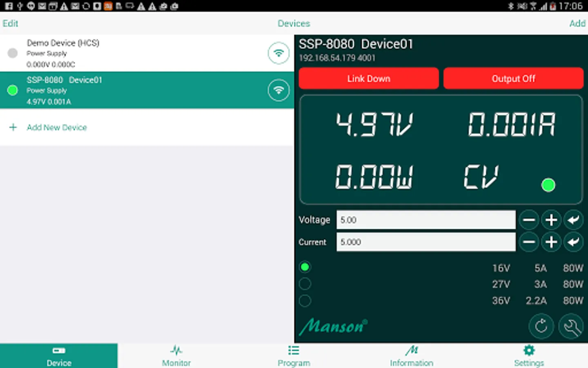Tap the Bluetooth icon in the status bar
The height and width of the screenshot is (368, 588).
(510, 6)
